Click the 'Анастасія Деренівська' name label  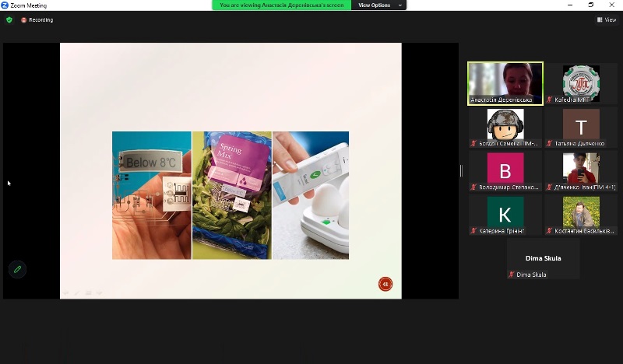[501, 100]
